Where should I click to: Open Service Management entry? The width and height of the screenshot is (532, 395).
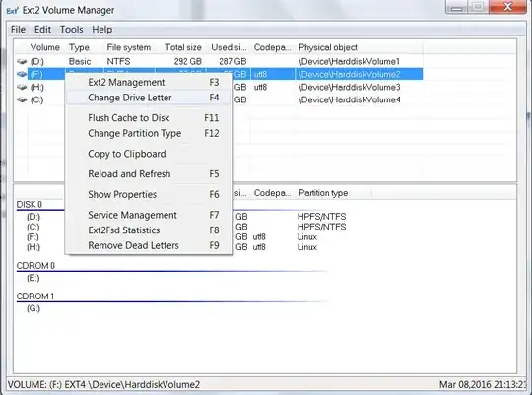click(149, 215)
